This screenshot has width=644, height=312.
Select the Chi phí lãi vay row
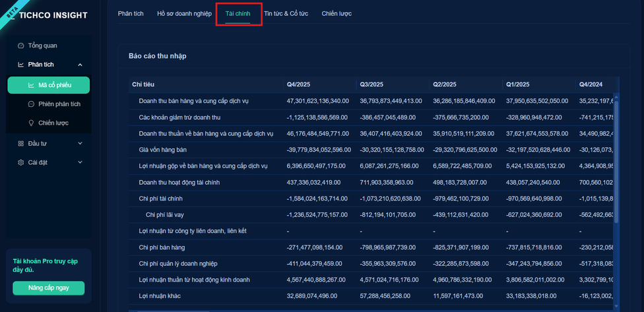(164, 215)
